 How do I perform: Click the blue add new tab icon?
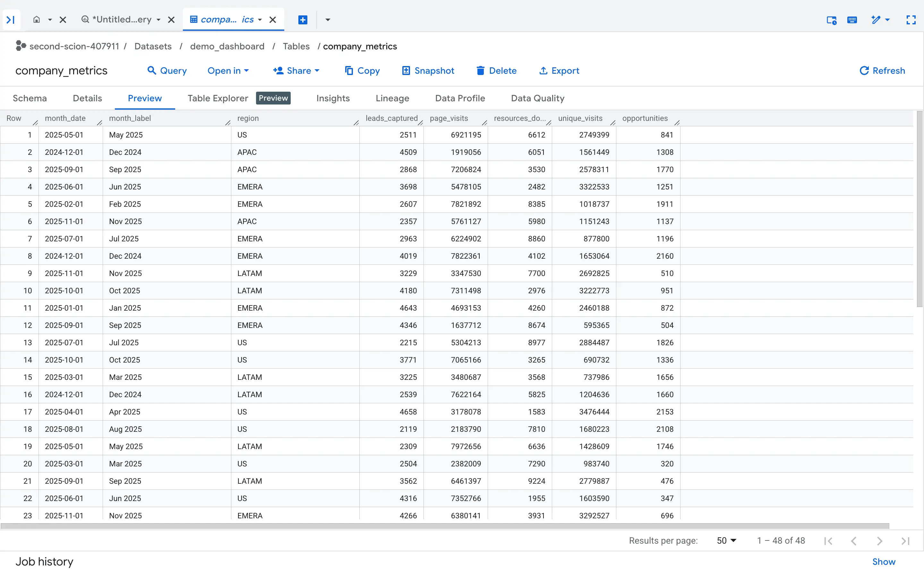point(303,20)
